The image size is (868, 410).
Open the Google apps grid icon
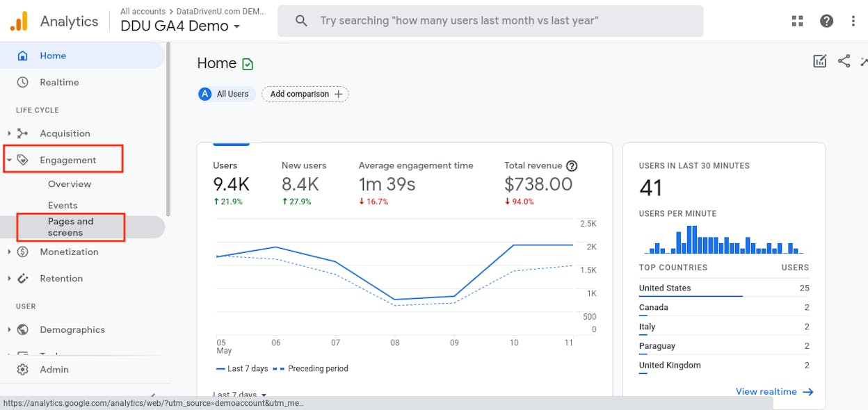pos(798,21)
